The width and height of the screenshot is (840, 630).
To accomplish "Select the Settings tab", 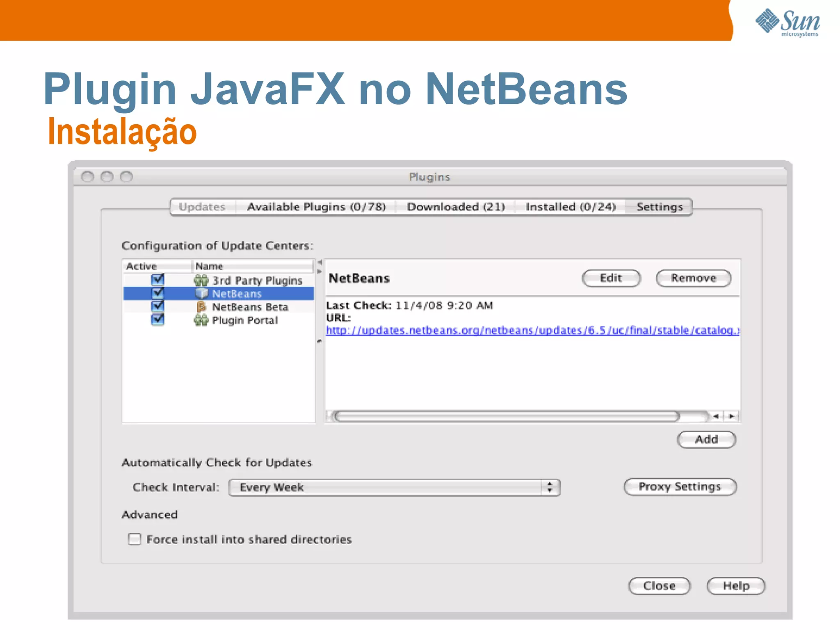I will [660, 207].
